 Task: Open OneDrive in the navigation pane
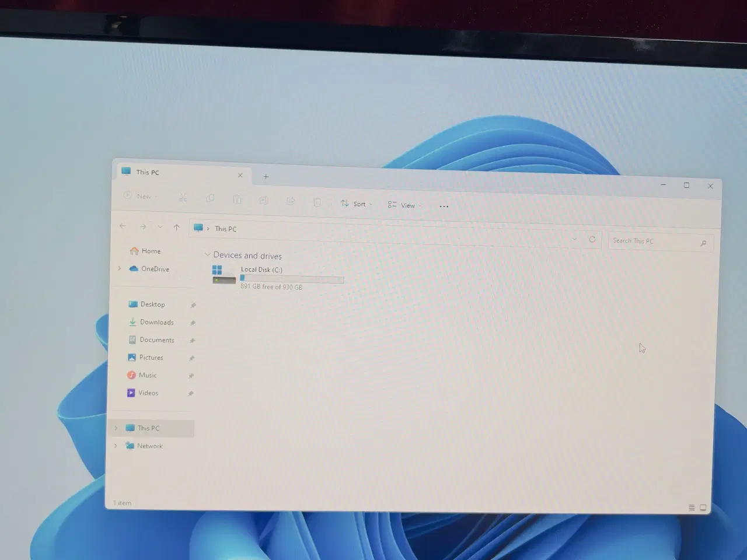pos(149,268)
